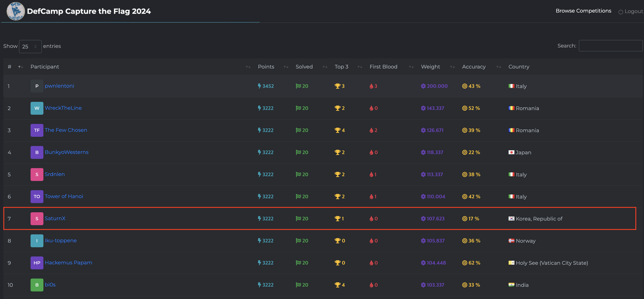The width and height of the screenshot is (644, 299).
Task: Click the 22 % accuracy value
Action: click(x=474, y=153)
